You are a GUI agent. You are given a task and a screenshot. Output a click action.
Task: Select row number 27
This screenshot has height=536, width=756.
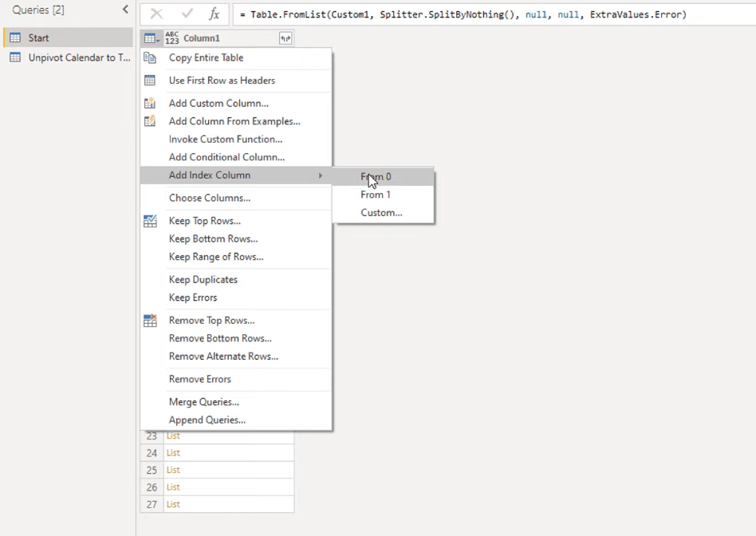[152, 504]
